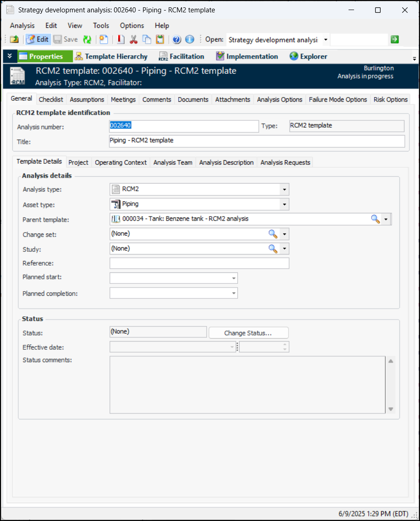Click the open folder toolbar icon
The width and height of the screenshot is (420, 521).
pyautogui.click(x=14, y=39)
